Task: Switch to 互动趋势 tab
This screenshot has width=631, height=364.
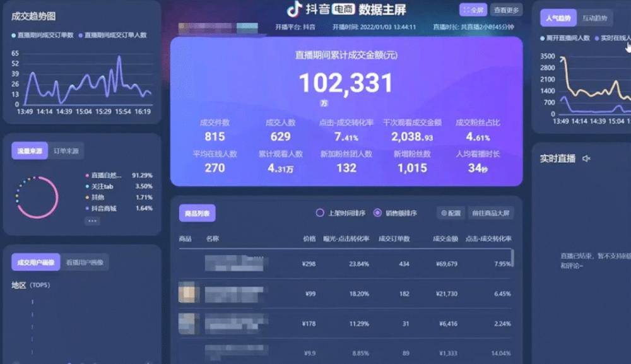Action: pos(595,18)
